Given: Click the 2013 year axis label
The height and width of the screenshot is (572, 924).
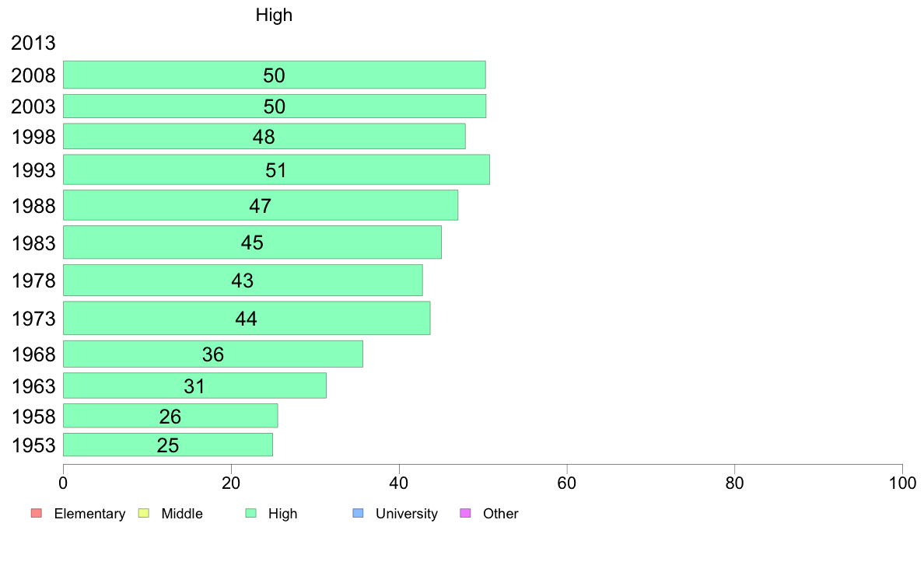Looking at the screenshot, I should [x=33, y=43].
